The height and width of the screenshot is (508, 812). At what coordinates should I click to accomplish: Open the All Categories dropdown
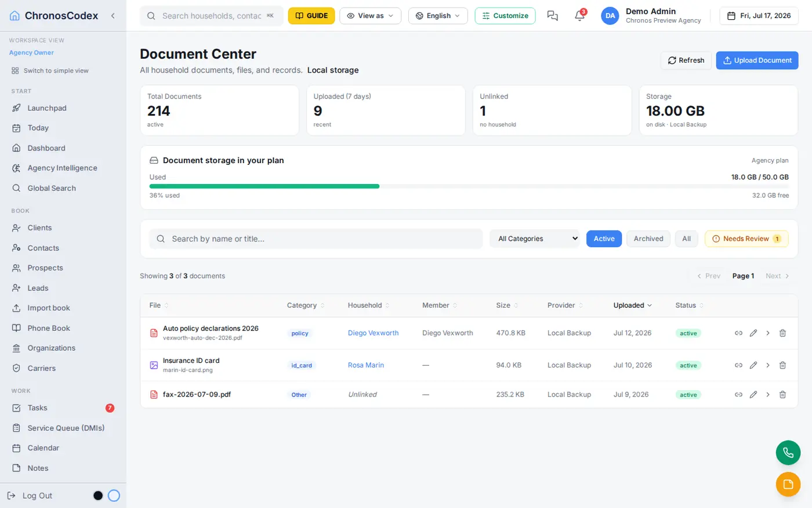535,239
